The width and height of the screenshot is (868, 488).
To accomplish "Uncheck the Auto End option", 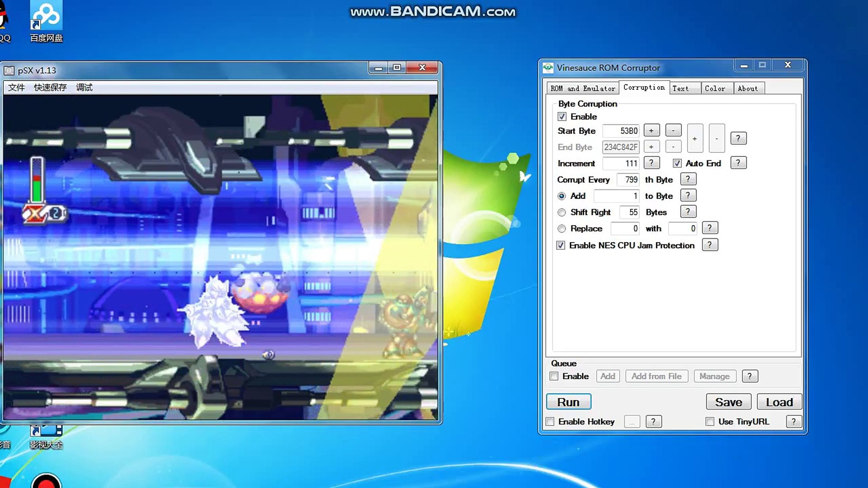I will tap(677, 163).
